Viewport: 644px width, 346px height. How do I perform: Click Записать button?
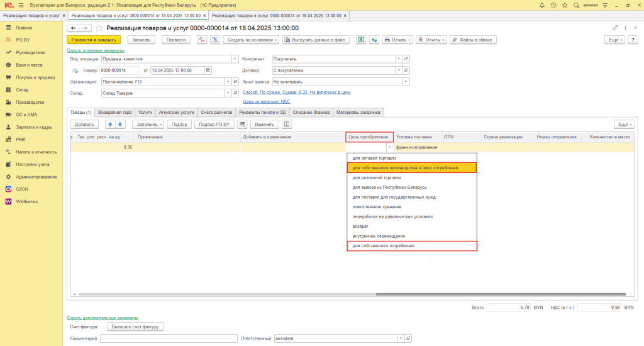pyautogui.click(x=142, y=40)
